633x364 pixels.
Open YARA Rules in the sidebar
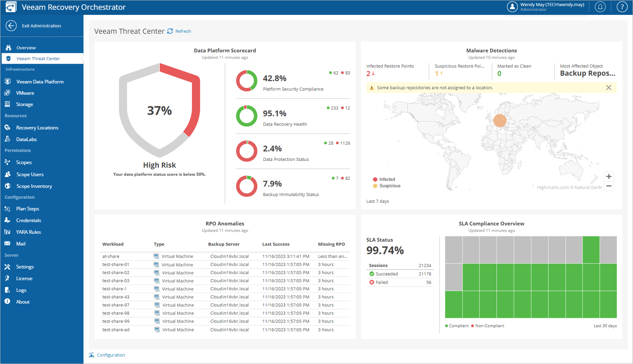pyautogui.click(x=28, y=232)
